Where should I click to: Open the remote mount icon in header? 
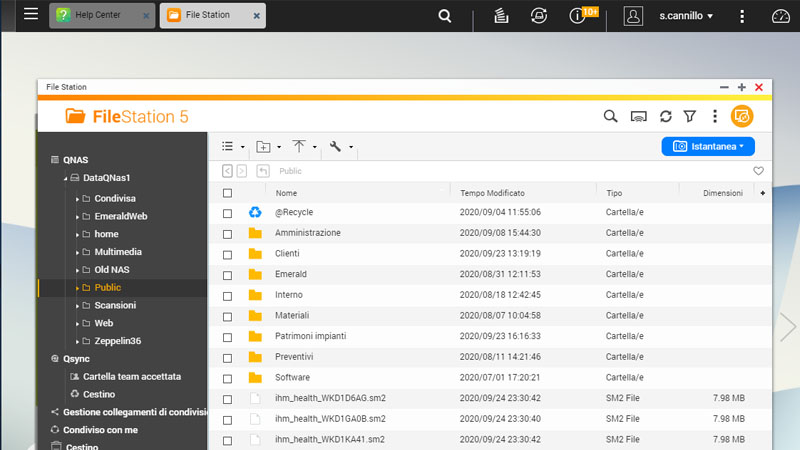click(x=639, y=117)
